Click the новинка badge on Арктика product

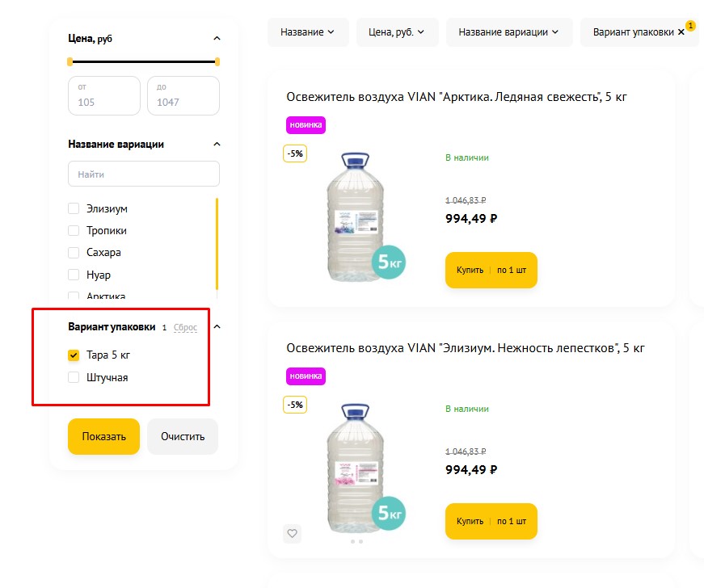coord(306,125)
